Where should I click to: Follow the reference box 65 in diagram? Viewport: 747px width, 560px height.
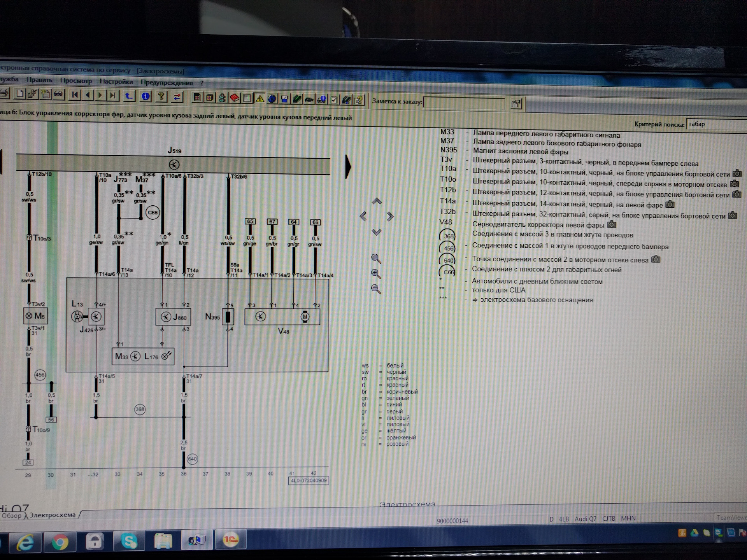tap(250, 221)
